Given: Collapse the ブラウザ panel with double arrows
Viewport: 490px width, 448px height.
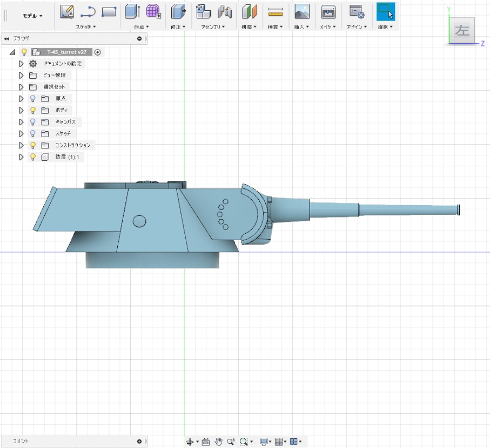Looking at the screenshot, I should pos(6,39).
